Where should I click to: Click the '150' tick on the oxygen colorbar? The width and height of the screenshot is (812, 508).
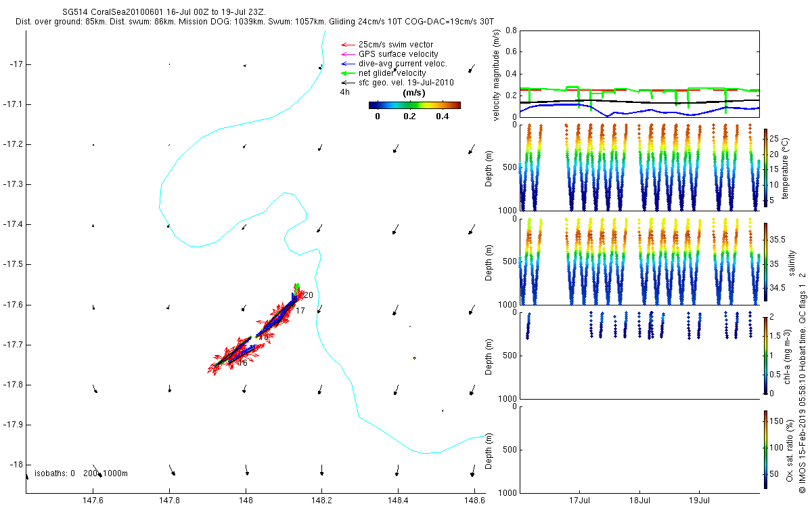(x=776, y=421)
